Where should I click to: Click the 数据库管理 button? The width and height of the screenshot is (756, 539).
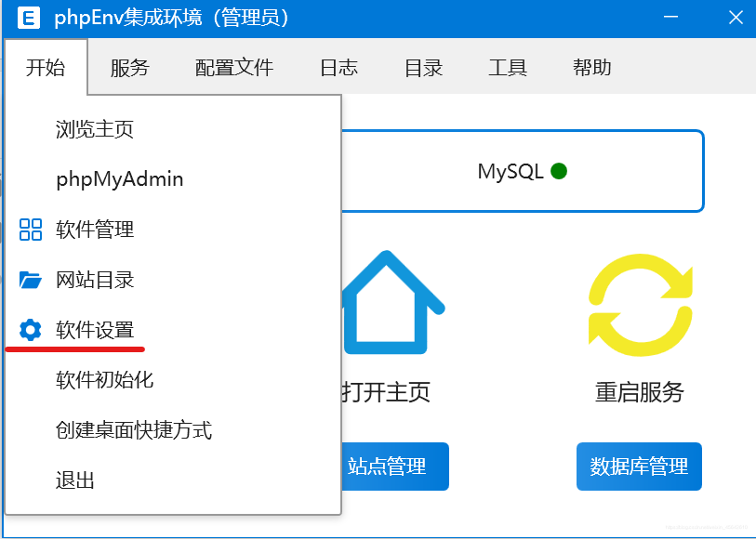point(639,467)
